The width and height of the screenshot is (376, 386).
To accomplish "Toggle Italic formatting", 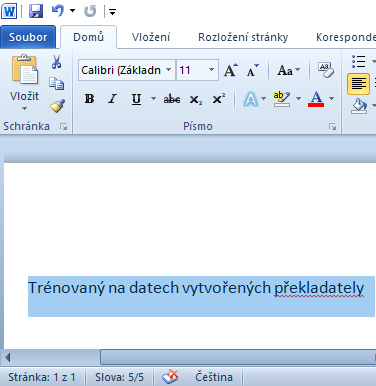I will 113,99.
